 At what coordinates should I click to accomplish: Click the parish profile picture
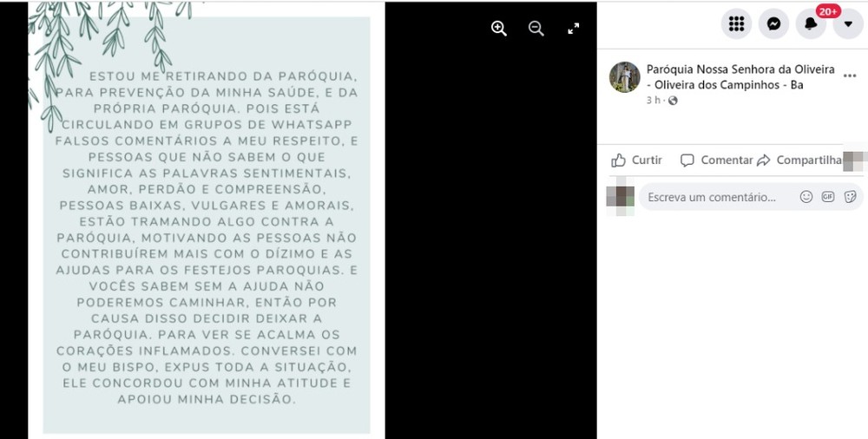625,77
